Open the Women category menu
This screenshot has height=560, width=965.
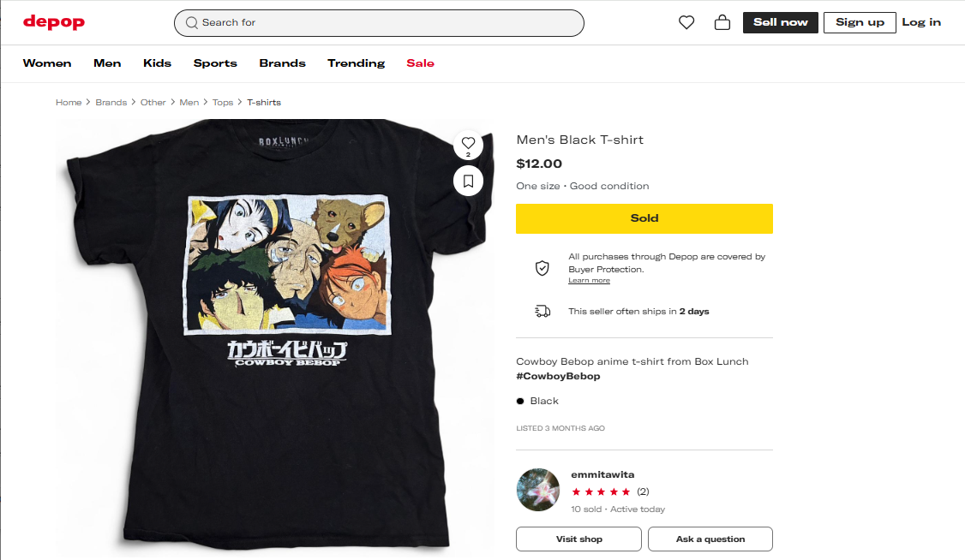pos(47,63)
